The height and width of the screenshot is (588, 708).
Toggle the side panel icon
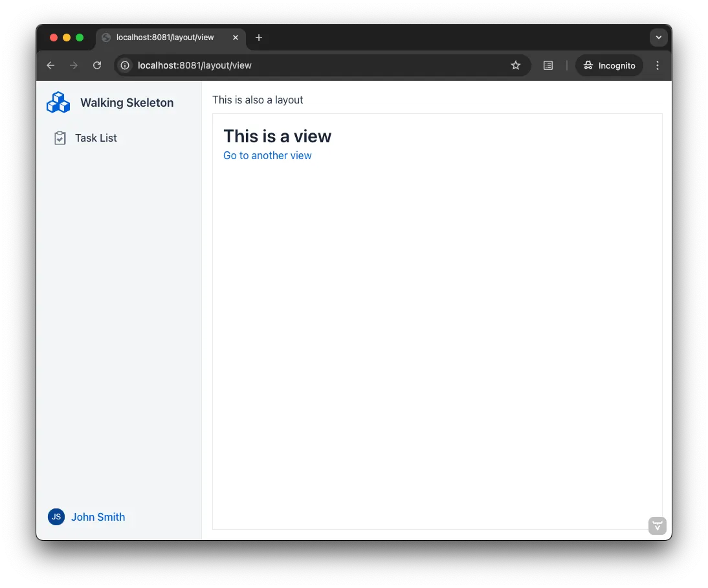click(548, 65)
